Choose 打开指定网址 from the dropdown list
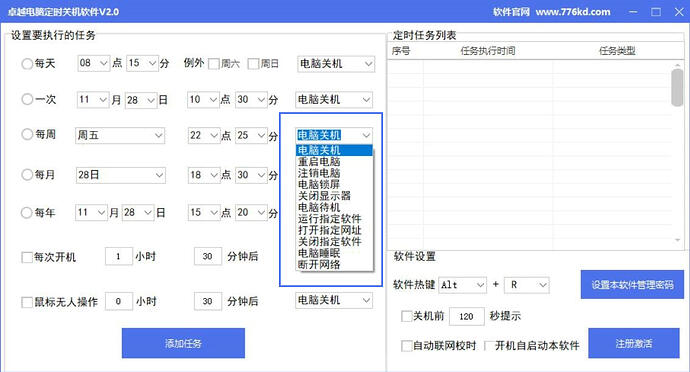Image resolution: width=690 pixels, height=372 pixels. pos(334,230)
